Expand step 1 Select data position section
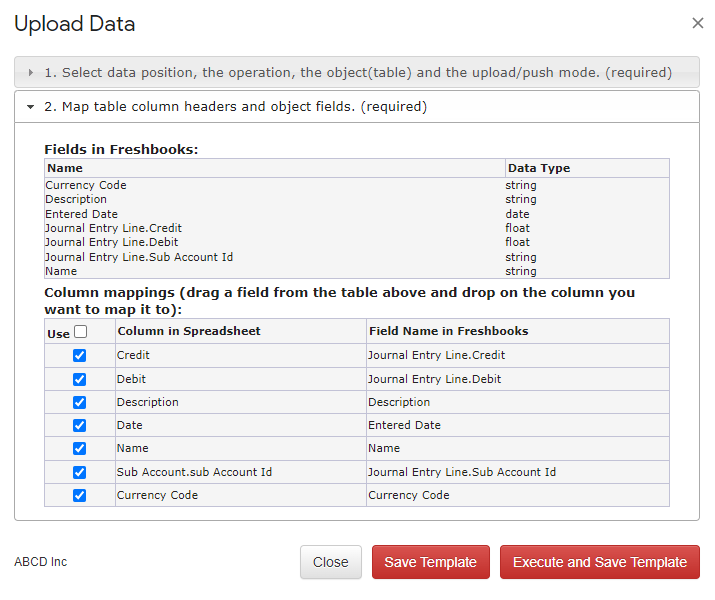 (357, 72)
